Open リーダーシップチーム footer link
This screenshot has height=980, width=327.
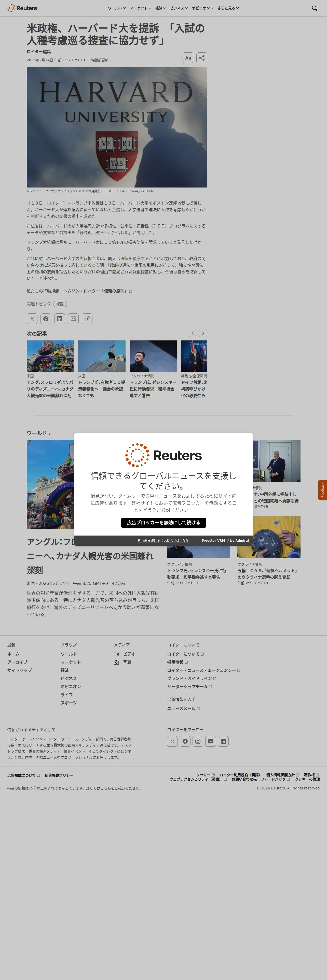[x=189, y=687]
